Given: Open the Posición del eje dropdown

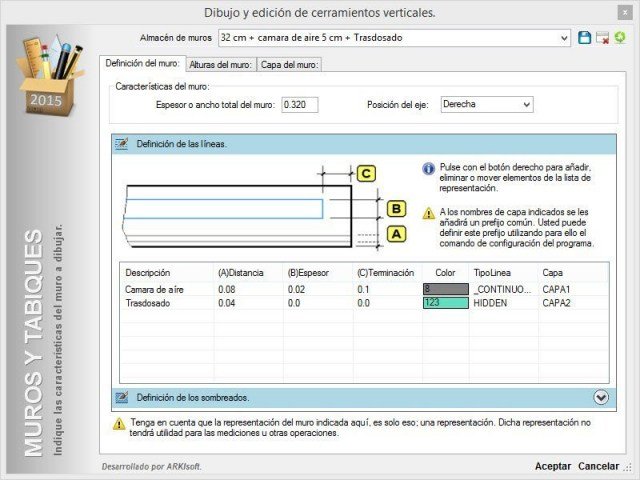Looking at the screenshot, I should click(527, 104).
